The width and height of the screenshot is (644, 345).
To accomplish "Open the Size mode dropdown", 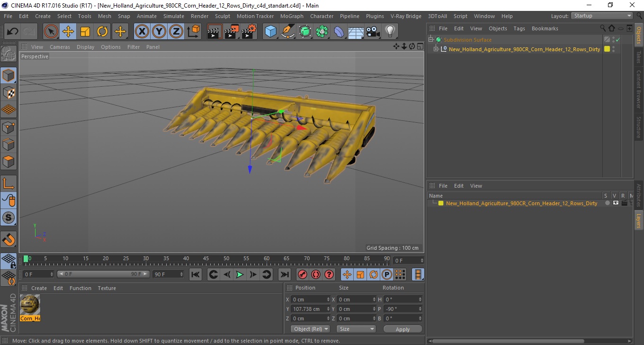I will (x=356, y=329).
